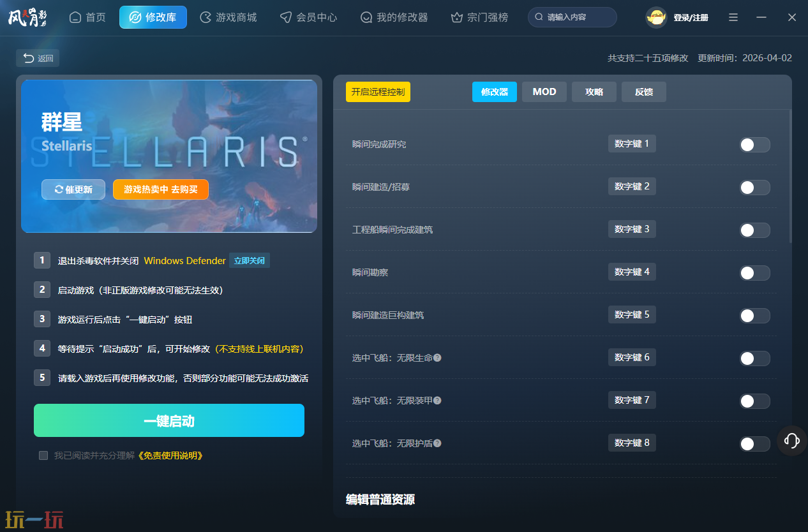Click 立即关闭 Windows Defender button
The image size is (808, 532).
250,260
